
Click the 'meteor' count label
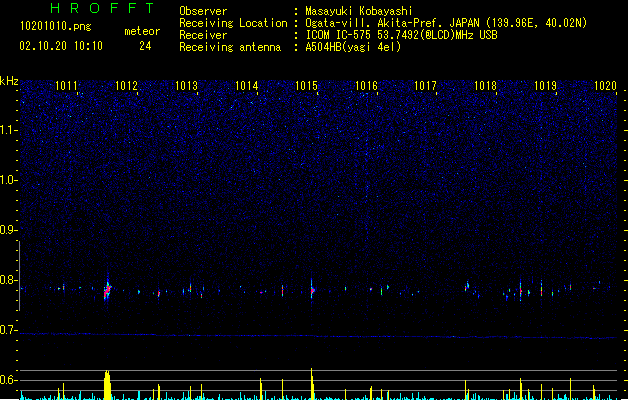142,31
